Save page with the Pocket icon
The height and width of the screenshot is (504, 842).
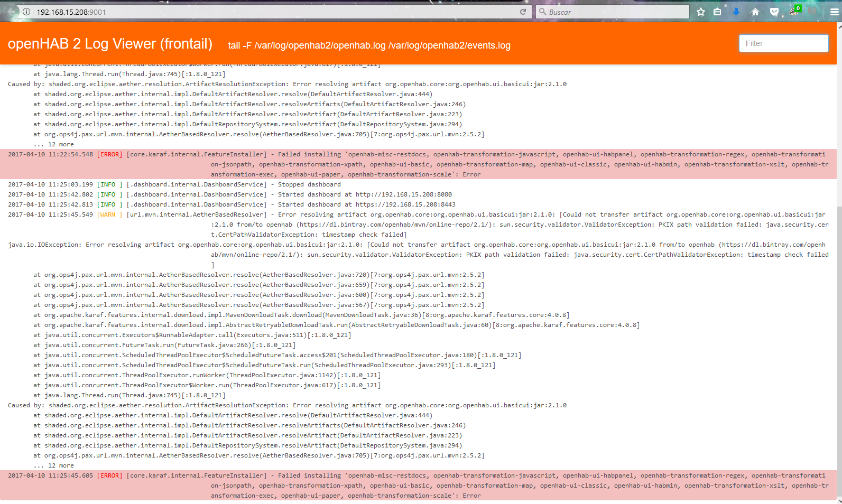click(x=774, y=12)
